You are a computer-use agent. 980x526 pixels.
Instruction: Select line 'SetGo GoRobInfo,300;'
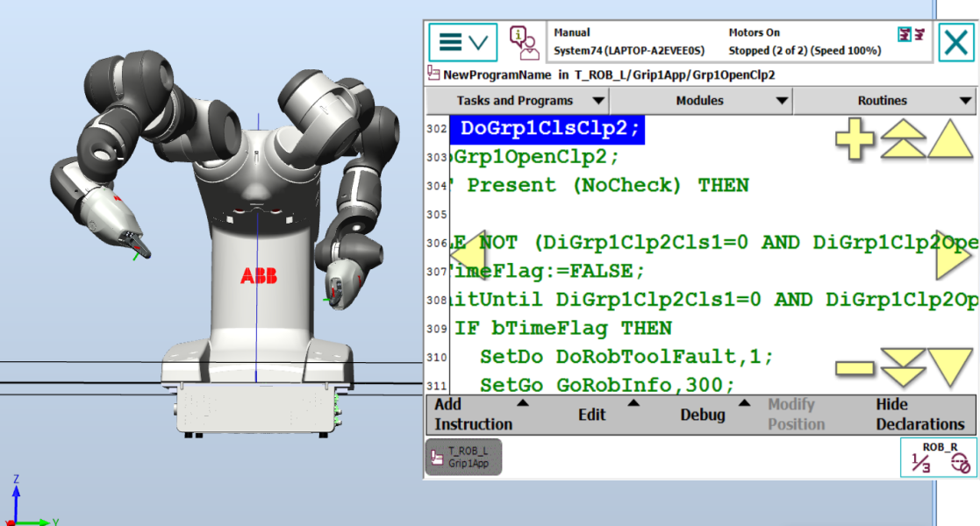pyautogui.click(x=607, y=385)
